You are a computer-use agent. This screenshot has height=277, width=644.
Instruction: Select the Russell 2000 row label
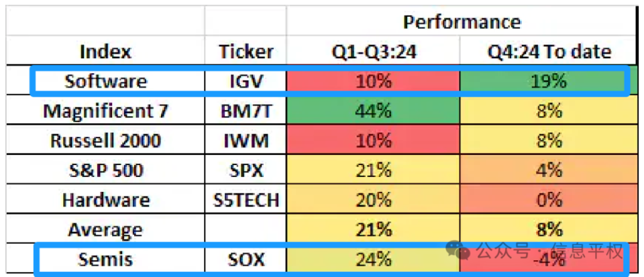point(105,141)
